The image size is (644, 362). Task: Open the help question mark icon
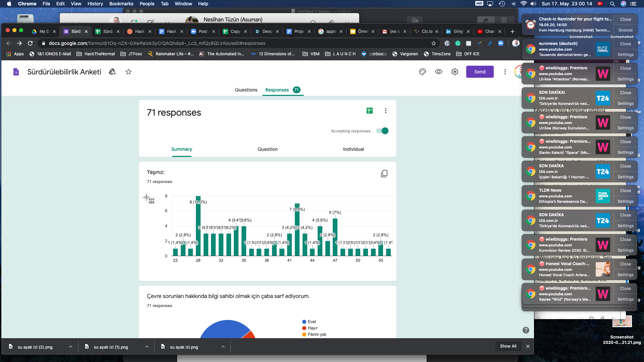[526, 330]
